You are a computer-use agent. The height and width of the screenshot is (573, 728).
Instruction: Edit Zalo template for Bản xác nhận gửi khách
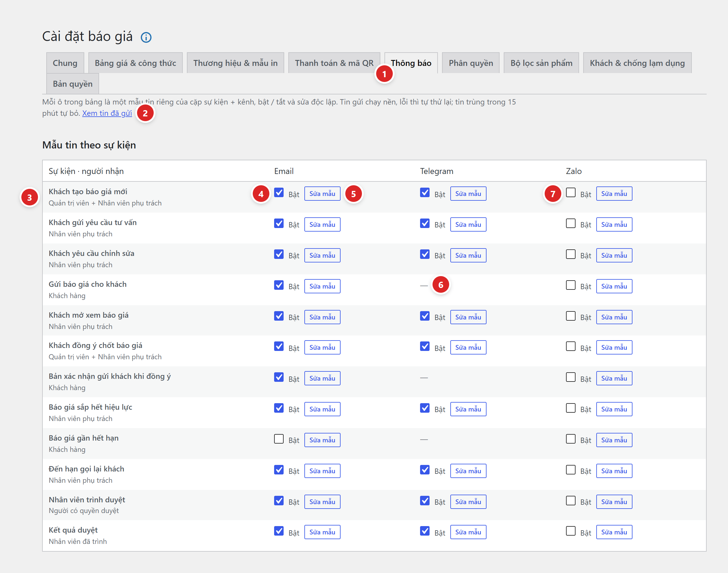[x=614, y=378]
